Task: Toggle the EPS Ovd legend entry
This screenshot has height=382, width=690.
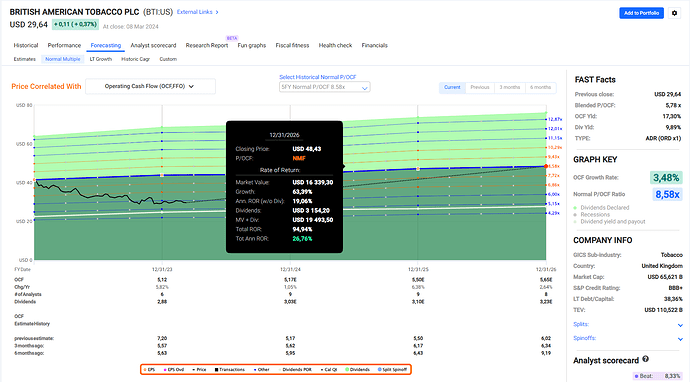Action: coord(174,370)
